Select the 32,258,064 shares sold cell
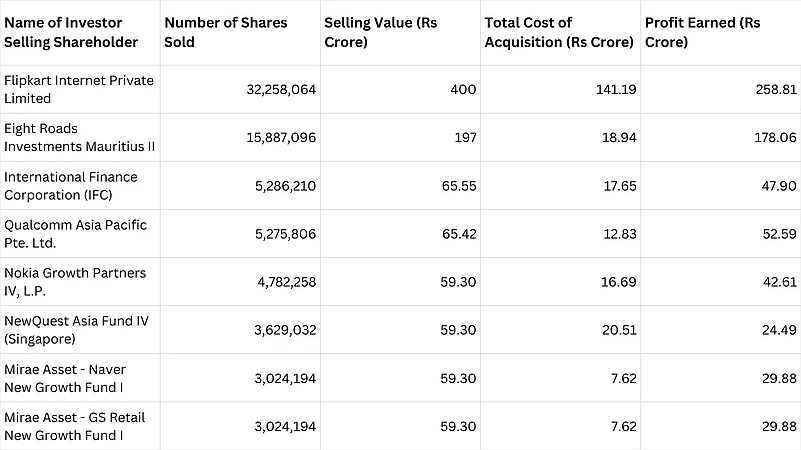 click(x=281, y=89)
